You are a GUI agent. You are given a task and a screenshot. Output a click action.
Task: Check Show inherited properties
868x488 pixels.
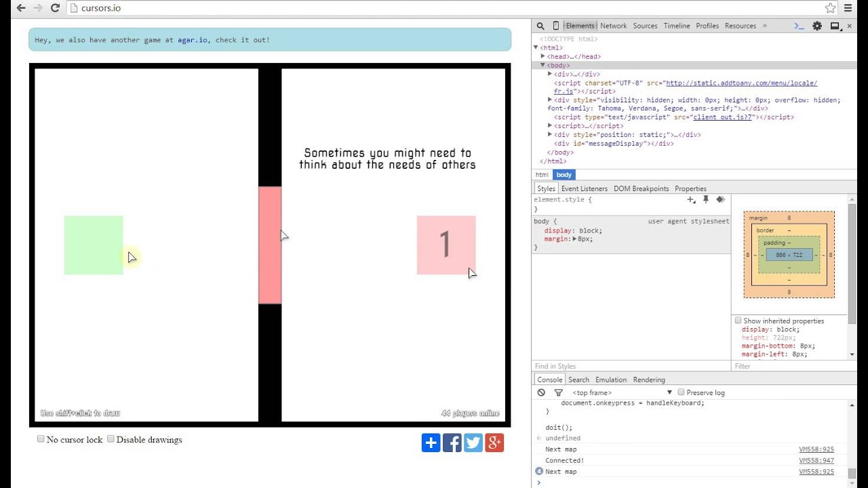pos(738,321)
